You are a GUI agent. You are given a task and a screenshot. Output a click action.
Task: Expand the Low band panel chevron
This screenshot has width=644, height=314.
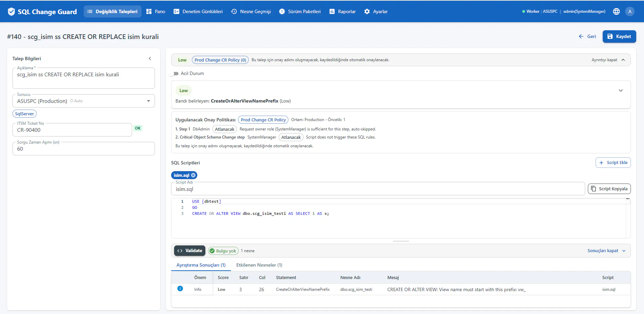(x=620, y=90)
